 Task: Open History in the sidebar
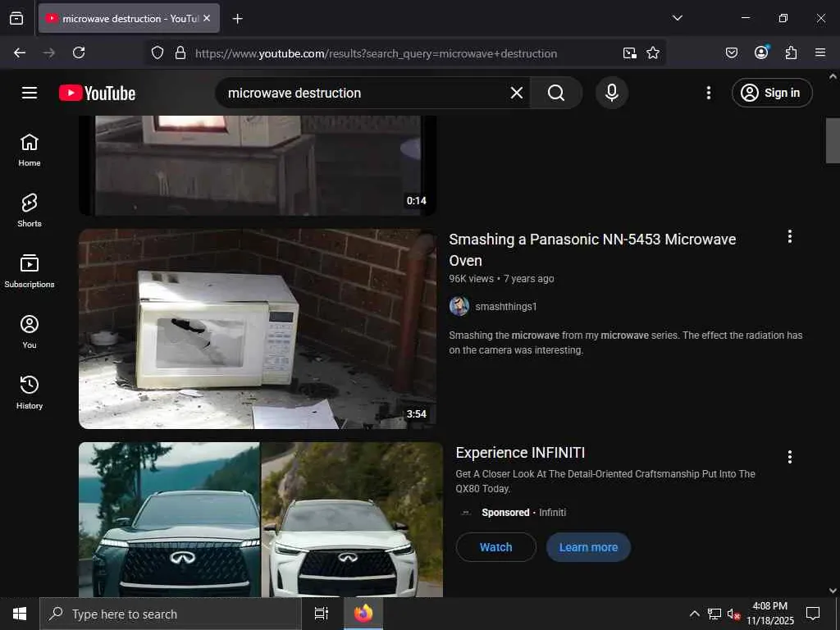tap(30, 392)
